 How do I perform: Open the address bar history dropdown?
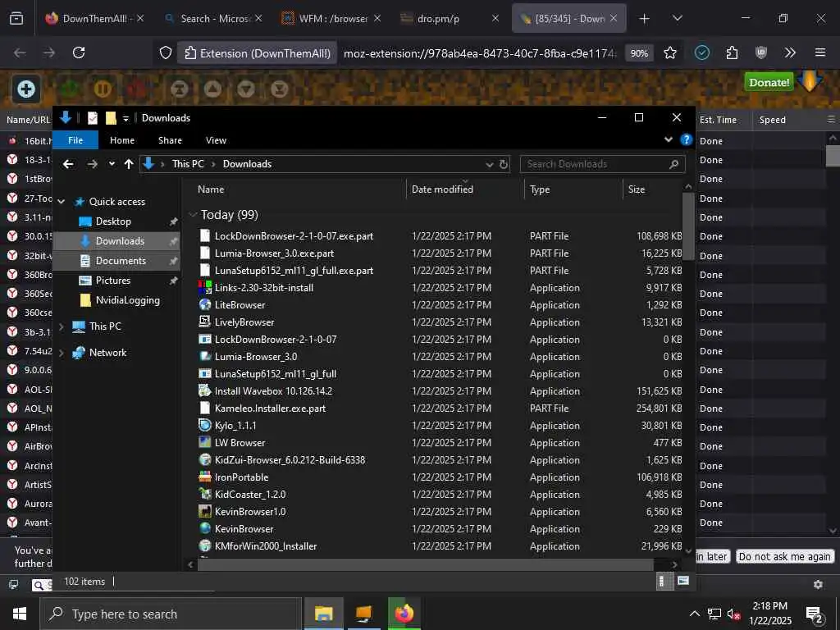pos(489,164)
